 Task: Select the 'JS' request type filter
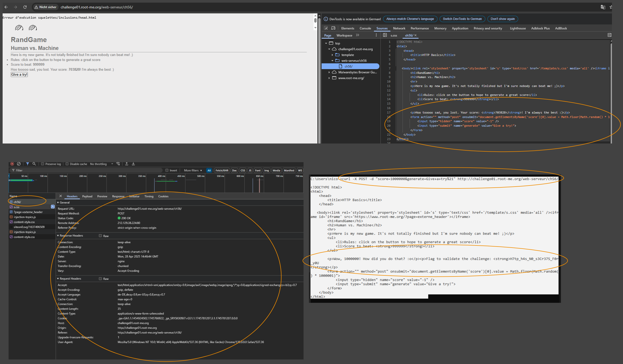[250, 170]
